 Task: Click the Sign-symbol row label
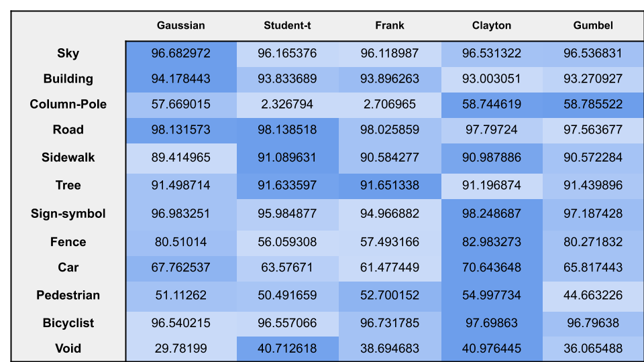click(x=68, y=213)
